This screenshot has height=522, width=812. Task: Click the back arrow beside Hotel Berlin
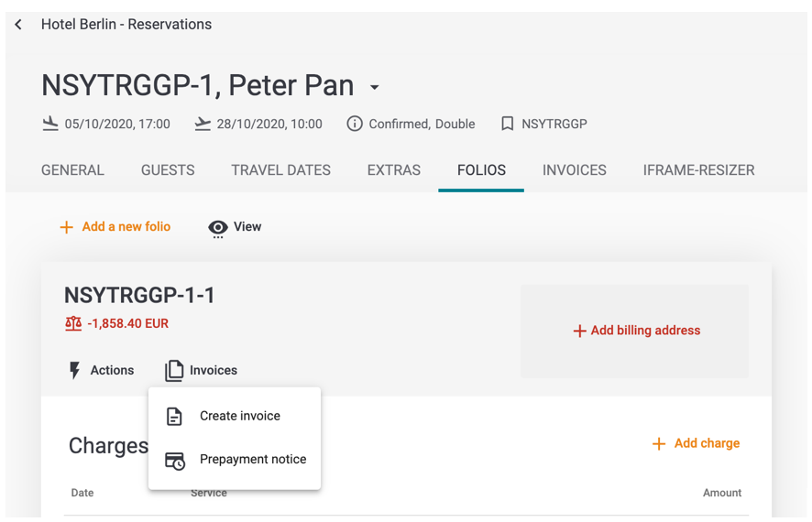click(x=18, y=25)
